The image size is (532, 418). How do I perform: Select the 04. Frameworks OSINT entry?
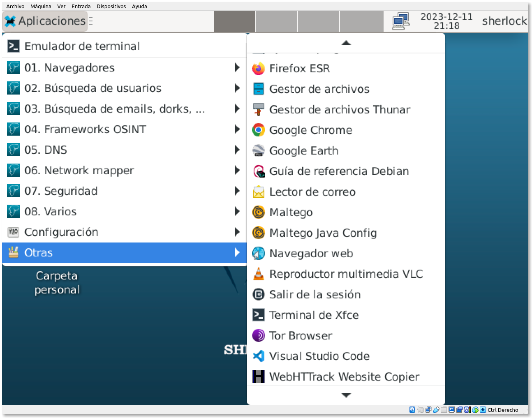[124, 129]
